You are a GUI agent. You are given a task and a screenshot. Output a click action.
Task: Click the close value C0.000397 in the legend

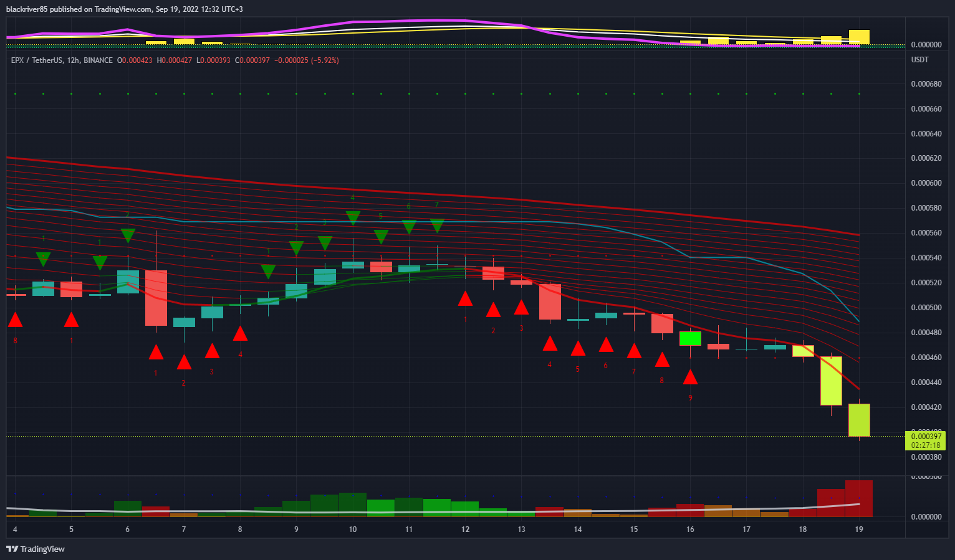coord(252,60)
